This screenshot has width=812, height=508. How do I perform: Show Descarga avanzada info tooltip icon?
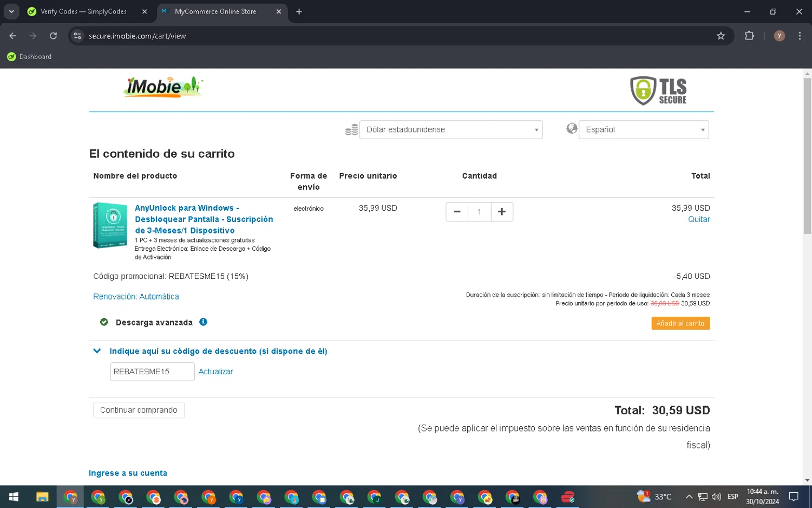tap(203, 322)
